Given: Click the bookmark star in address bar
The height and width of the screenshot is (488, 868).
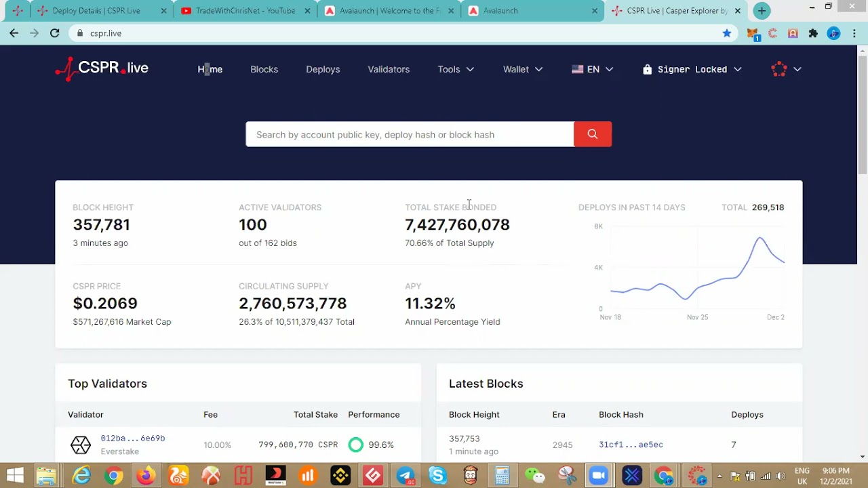Looking at the screenshot, I should [x=727, y=33].
